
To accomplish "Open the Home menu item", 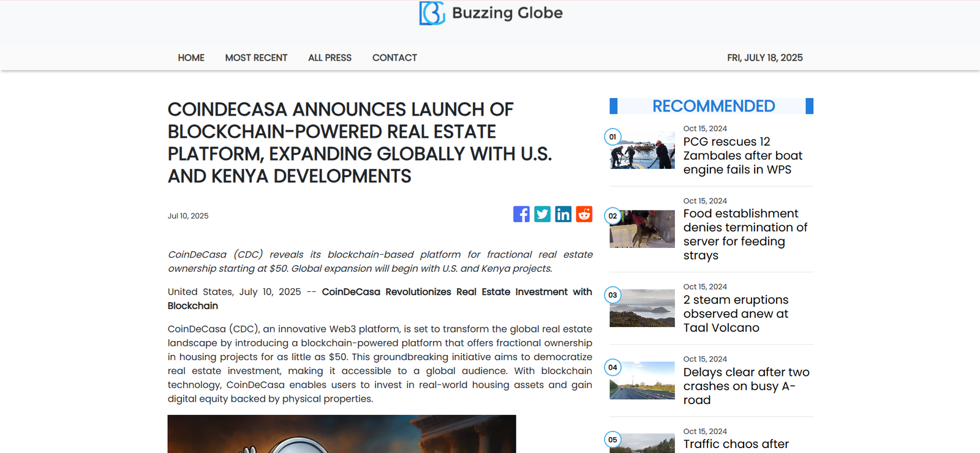I will point(191,58).
